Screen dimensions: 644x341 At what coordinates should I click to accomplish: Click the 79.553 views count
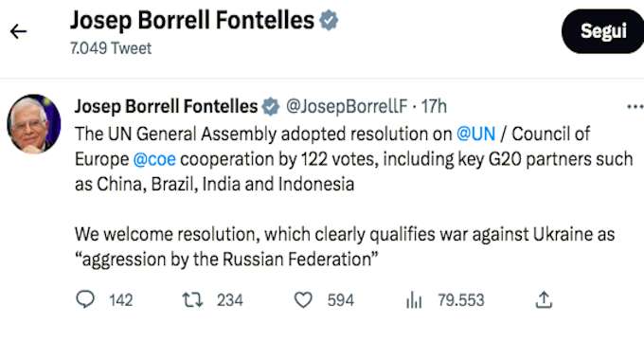(461, 300)
